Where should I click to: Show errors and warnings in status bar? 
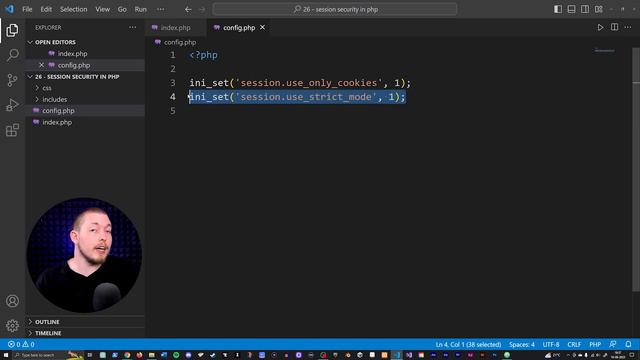21,344
